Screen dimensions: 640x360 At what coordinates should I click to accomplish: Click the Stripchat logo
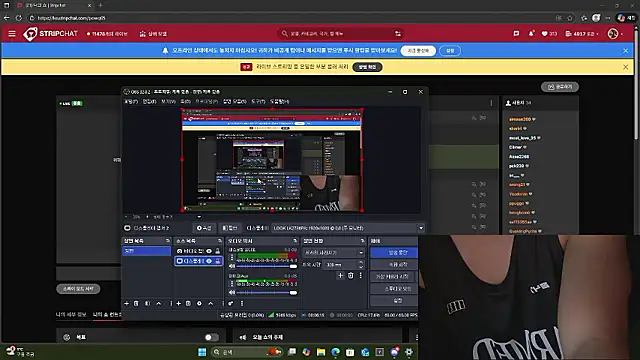[50, 34]
